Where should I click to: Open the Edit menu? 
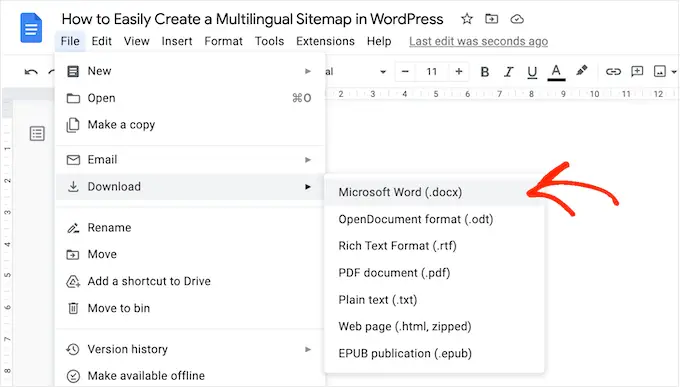coord(101,41)
